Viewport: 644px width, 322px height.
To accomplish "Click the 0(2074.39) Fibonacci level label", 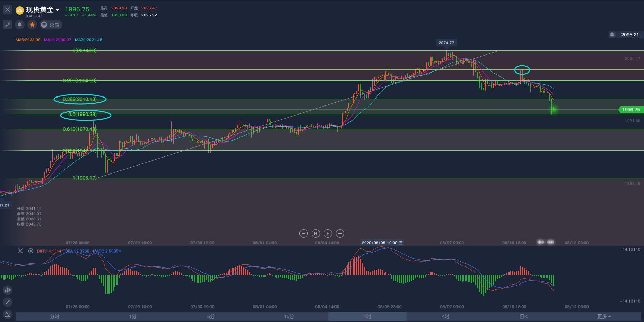I will (85, 50).
